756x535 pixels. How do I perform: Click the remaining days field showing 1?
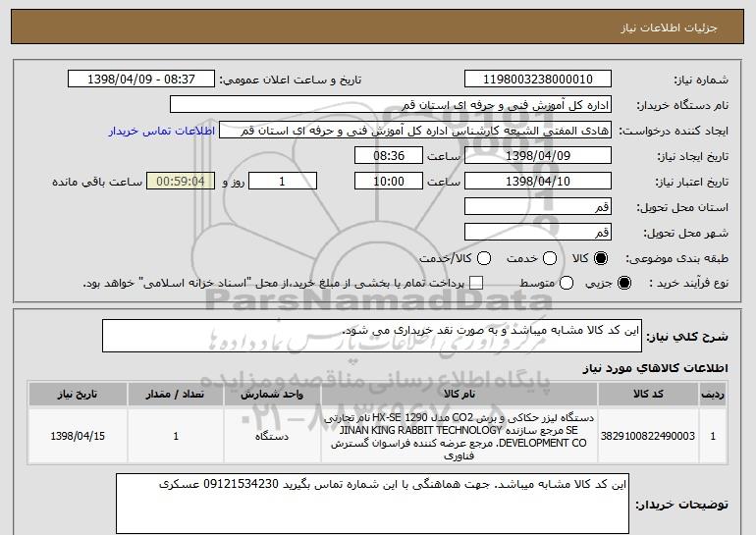click(x=283, y=182)
